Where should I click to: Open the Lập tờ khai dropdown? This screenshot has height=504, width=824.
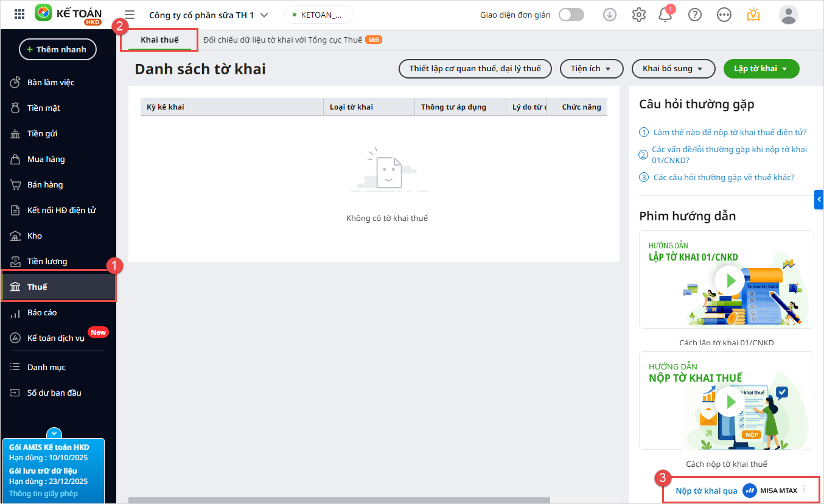tap(761, 69)
